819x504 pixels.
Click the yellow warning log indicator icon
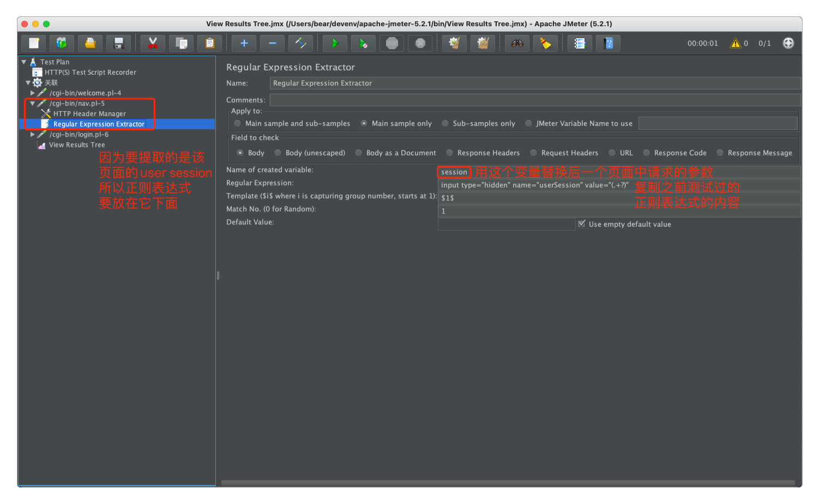(x=736, y=43)
